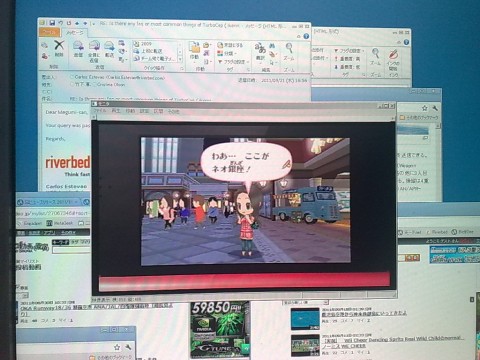Expand the Quick Steps gallery dropdown

[180, 59]
